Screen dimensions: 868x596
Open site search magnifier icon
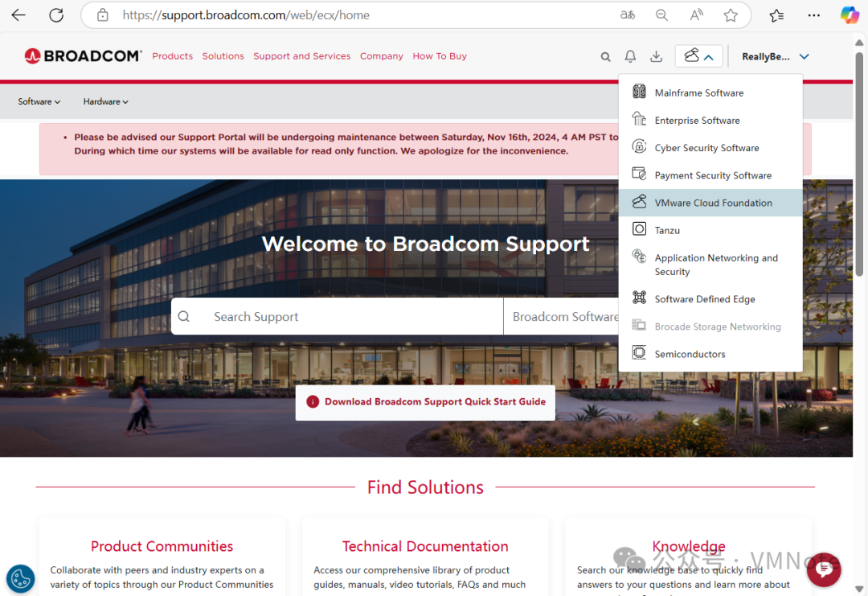coord(606,56)
